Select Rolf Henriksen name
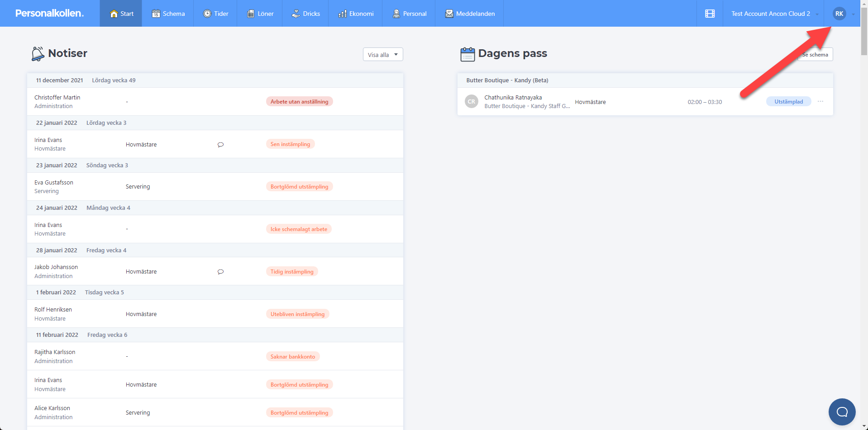868x430 pixels. click(x=53, y=309)
